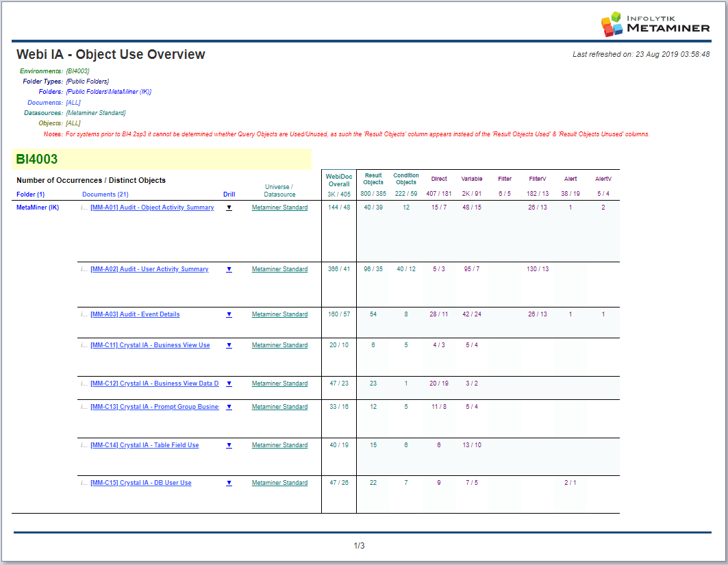Select the BI4003 environment heading

[x=37, y=160]
